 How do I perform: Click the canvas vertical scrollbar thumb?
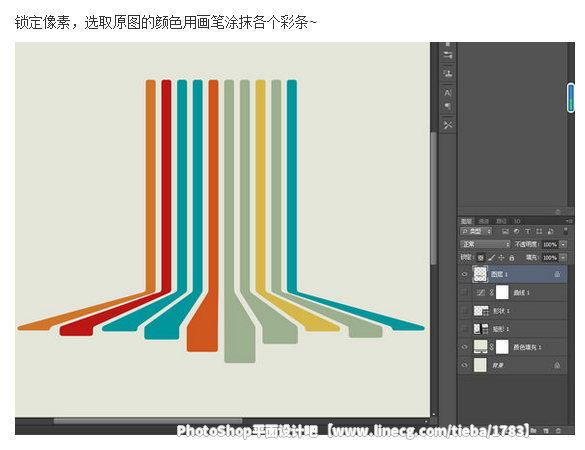click(434, 198)
